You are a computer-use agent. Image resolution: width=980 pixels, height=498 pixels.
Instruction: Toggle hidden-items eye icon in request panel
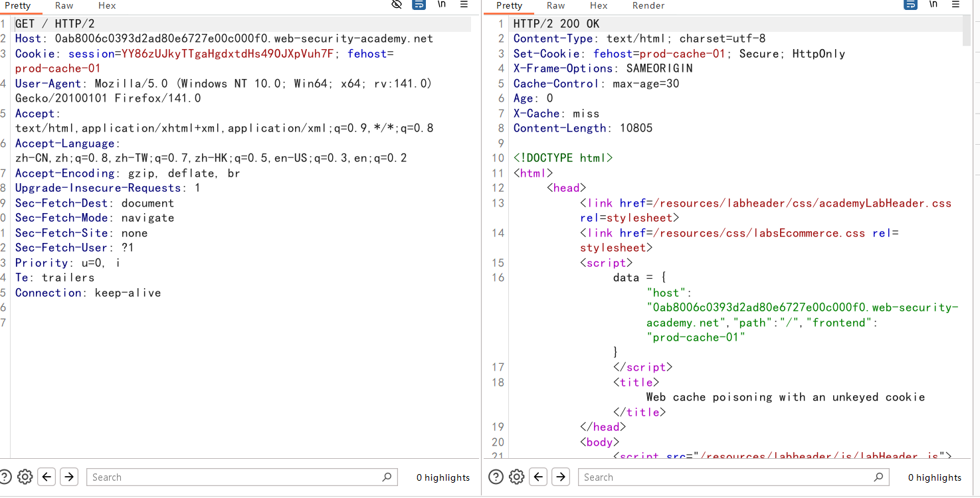pos(397,5)
